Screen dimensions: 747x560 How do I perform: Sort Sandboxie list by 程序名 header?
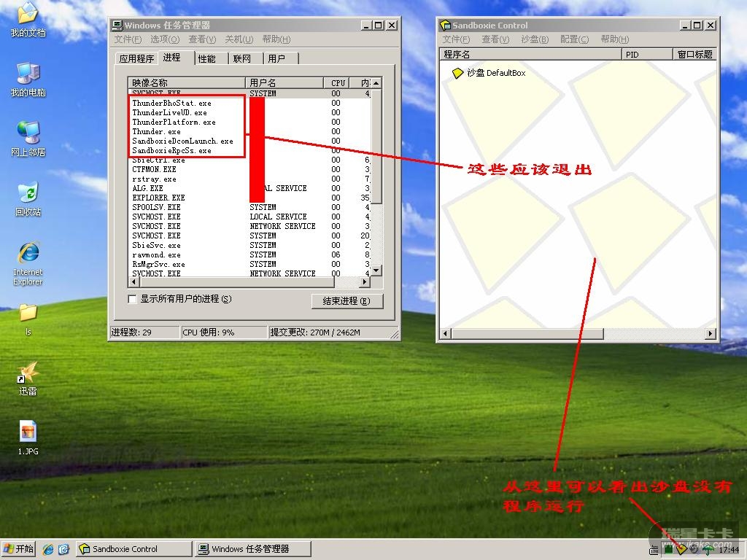(x=531, y=54)
